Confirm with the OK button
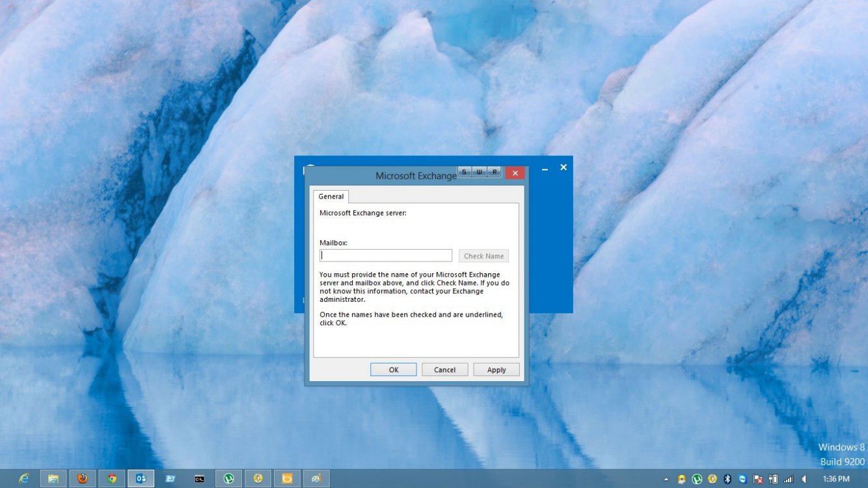The width and height of the screenshot is (868, 488). (x=394, y=370)
